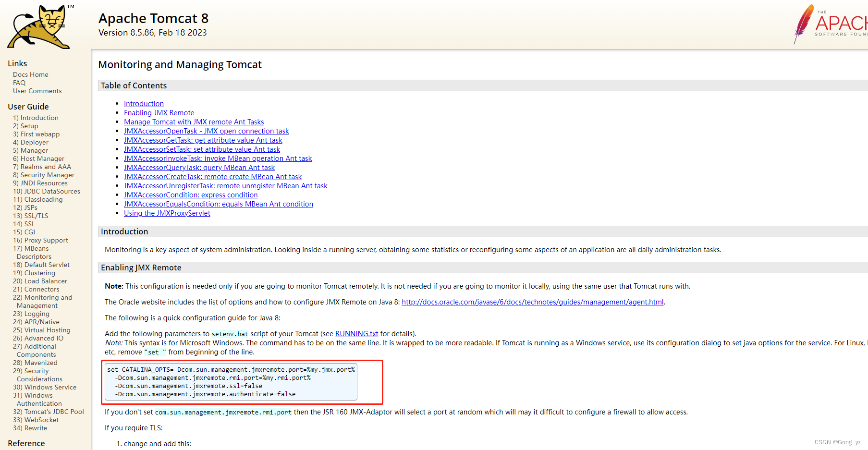Open 12) JSPs sidebar link
Viewport: 868px width, 450px height.
click(x=25, y=207)
